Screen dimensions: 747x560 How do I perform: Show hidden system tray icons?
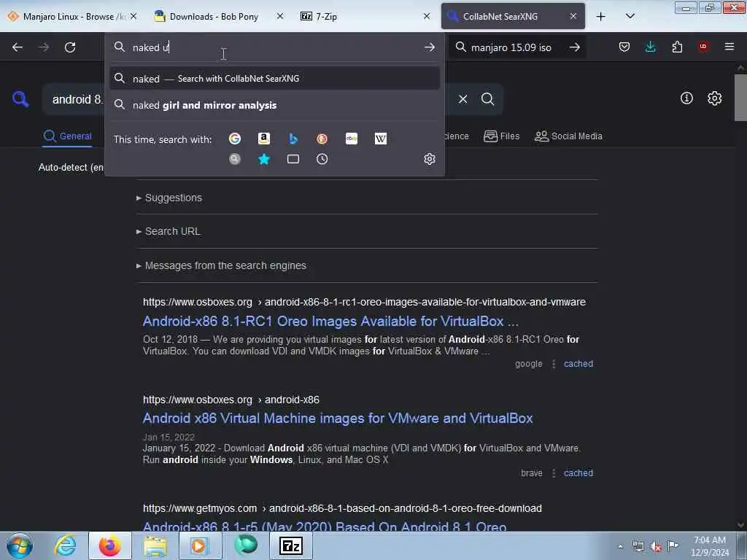(x=620, y=546)
